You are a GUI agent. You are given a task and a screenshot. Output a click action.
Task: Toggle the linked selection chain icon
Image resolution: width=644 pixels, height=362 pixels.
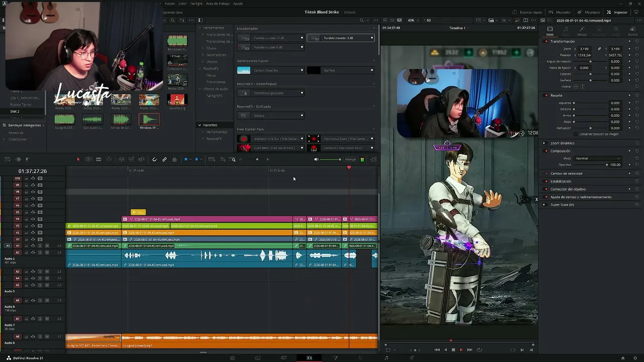coord(165,159)
